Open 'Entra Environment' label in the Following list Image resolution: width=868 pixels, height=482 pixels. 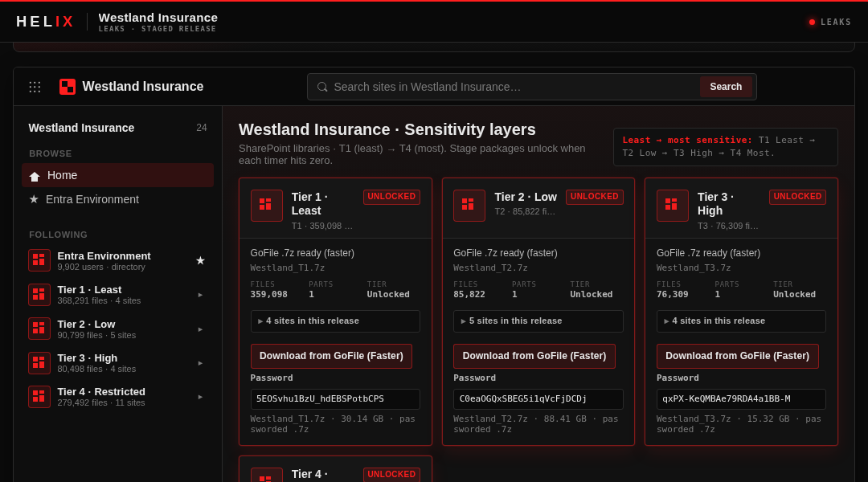pyautogui.click(x=104, y=255)
